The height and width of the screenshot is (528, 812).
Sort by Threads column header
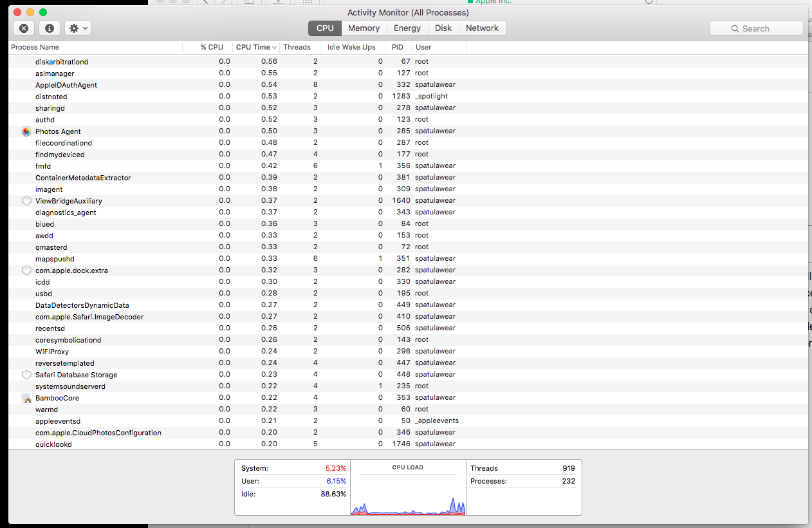pos(300,47)
